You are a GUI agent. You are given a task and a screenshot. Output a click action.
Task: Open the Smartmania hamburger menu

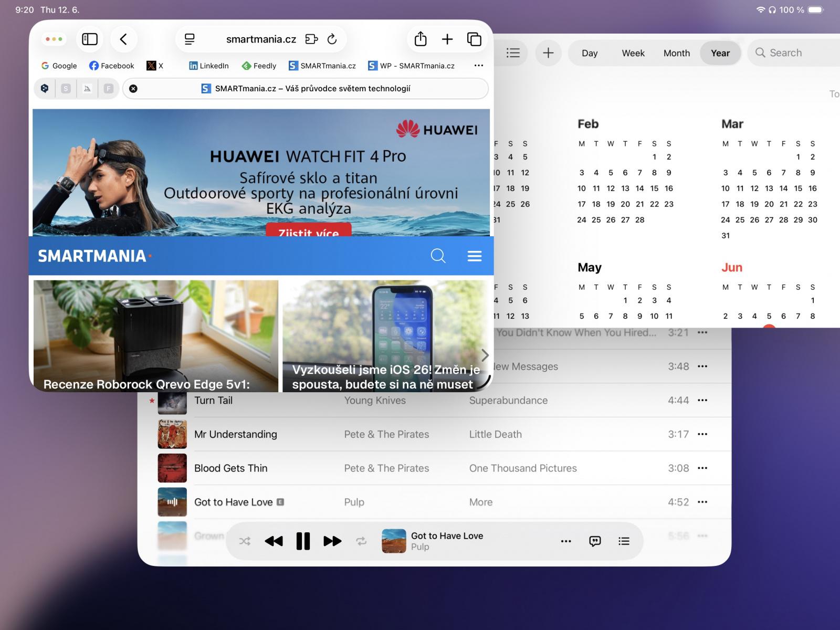coord(475,256)
